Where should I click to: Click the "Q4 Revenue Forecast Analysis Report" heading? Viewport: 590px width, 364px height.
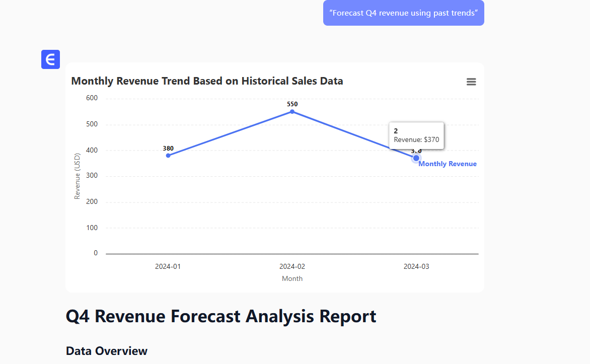coord(221,316)
